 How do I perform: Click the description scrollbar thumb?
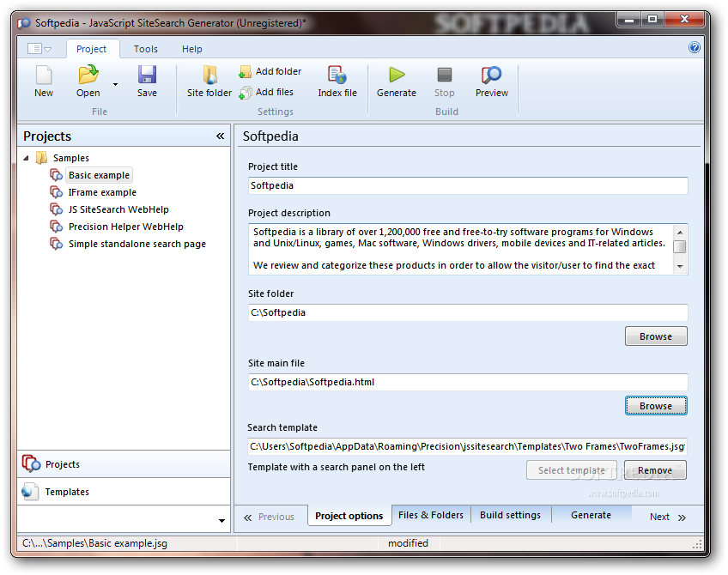pyautogui.click(x=680, y=246)
